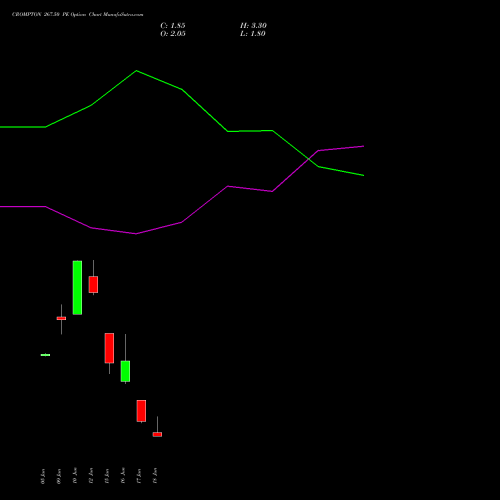Click the green and purple line crossover
The width and height of the screenshot is (500, 500).
(310, 158)
